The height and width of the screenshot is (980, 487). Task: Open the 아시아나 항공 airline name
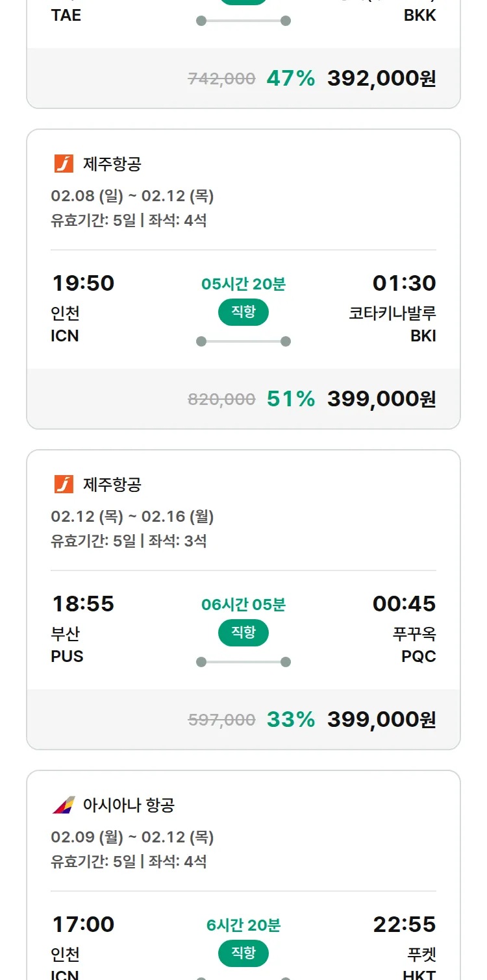tap(129, 805)
